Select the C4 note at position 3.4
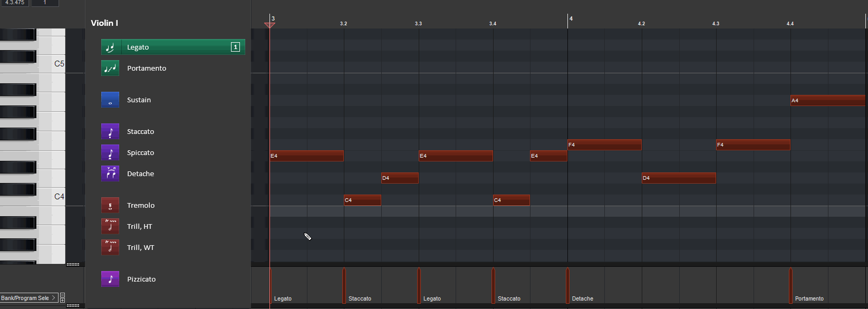Screen dimensions: 868x309 (512, 200)
